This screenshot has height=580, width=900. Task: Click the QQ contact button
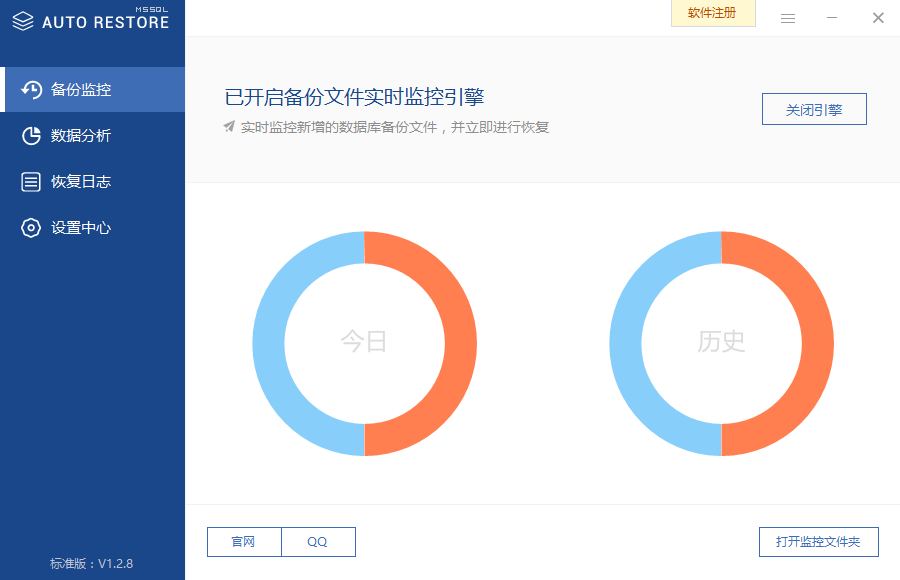pyautogui.click(x=318, y=541)
